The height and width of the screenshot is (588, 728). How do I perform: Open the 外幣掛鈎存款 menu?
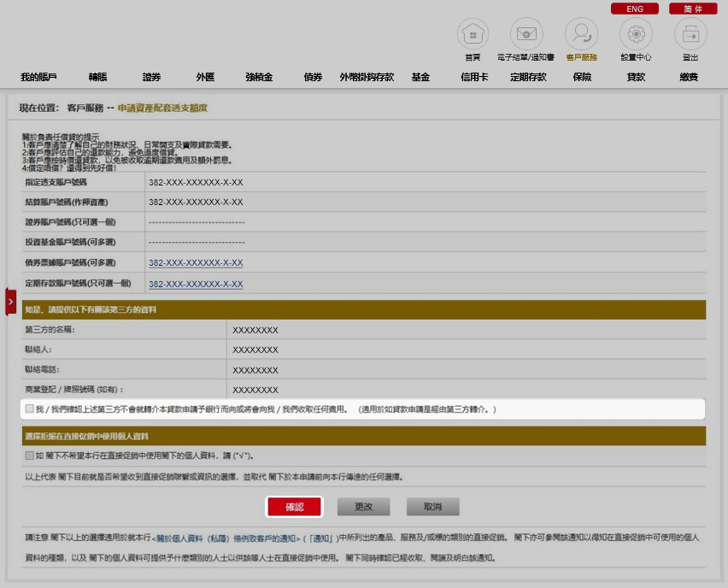(x=367, y=77)
